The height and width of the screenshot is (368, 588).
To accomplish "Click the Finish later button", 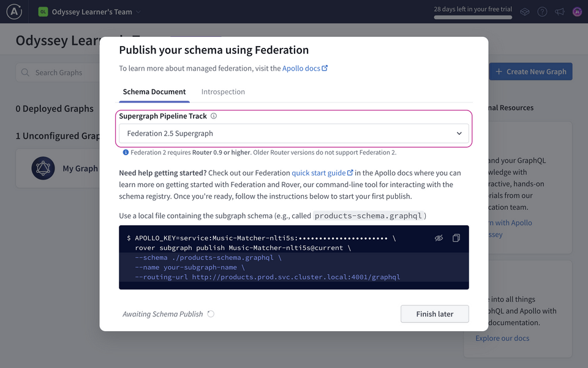I will tap(435, 314).
